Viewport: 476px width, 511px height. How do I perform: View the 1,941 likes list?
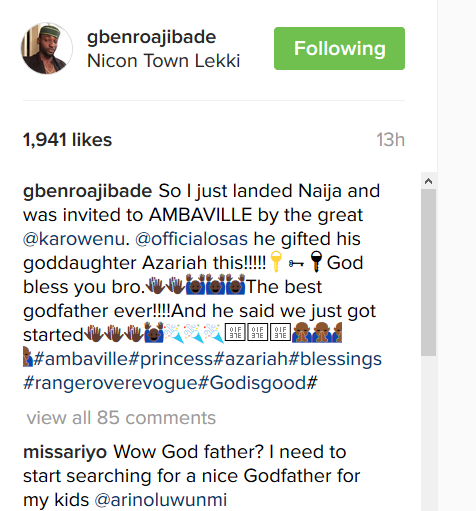coord(67,139)
